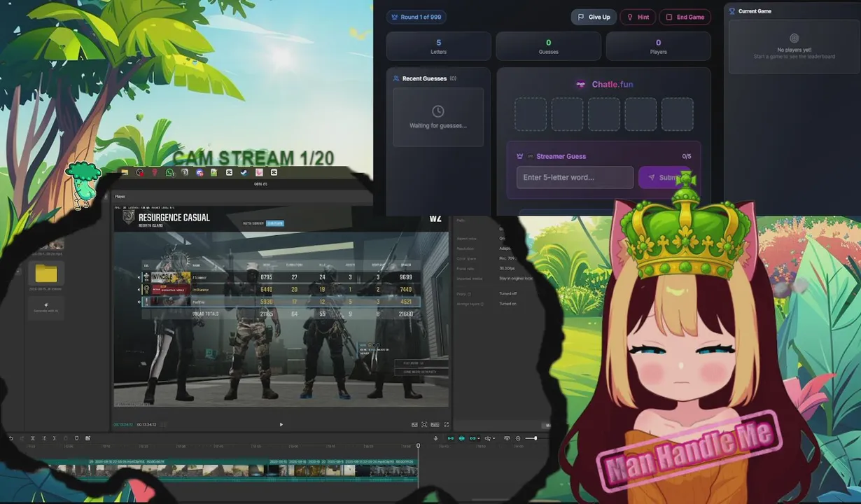Open fullscreen preview in the player
Image resolution: width=861 pixels, height=504 pixels.
coord(447,424)
